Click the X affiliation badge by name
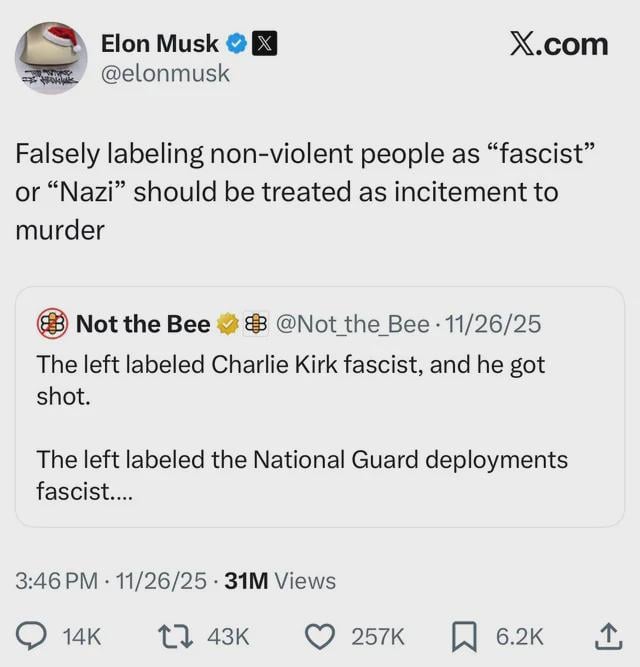The width and height of the screenshot is (640, 667). [263, 43]
